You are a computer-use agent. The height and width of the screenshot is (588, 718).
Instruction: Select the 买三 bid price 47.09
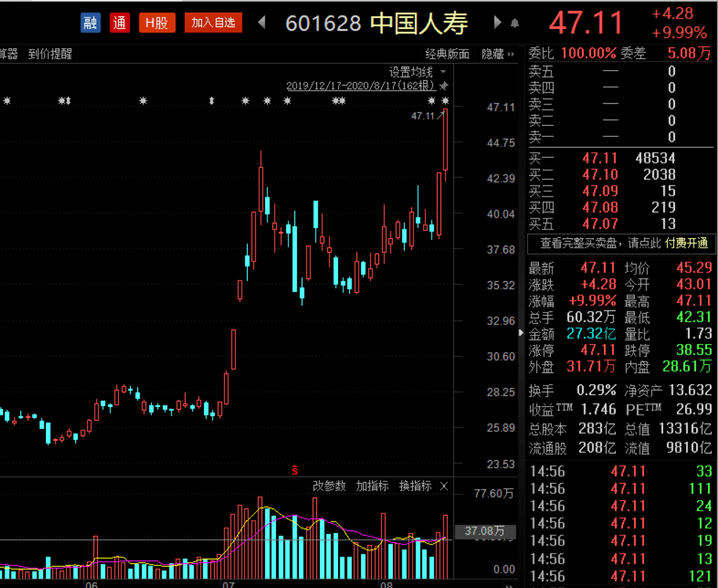click(x=600, y=191)
